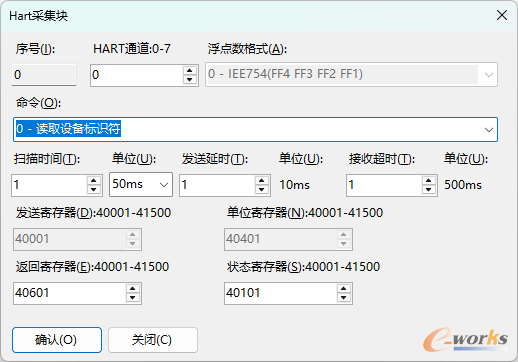
Task: Open the 命令 command dropdown
Action: [489, 129]
